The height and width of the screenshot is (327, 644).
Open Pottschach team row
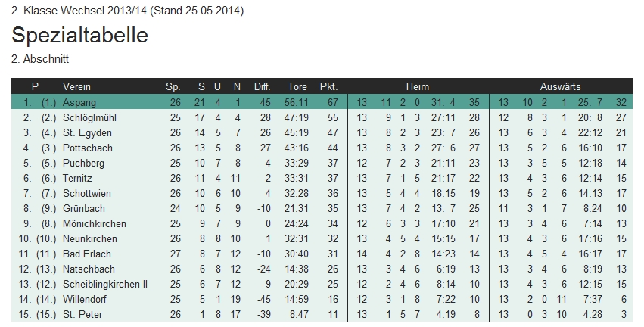pos(86,148)
